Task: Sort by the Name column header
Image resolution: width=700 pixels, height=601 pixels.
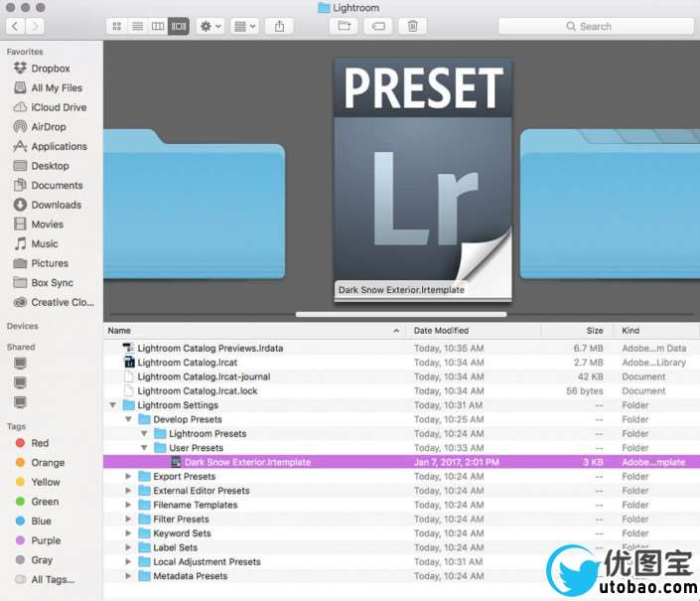Action: coord(254,331)
